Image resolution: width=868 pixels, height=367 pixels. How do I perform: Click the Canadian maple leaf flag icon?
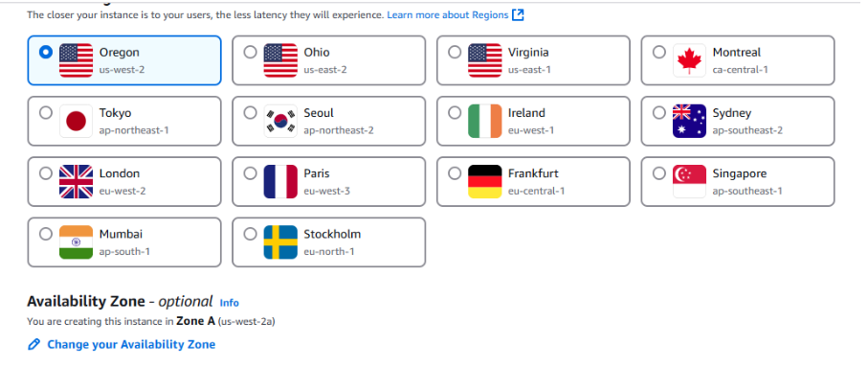[x=689, y=60]
